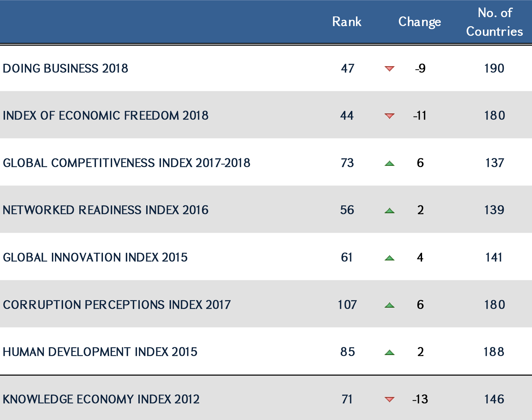The image size is (532, 420).
Task: Click green up arrow for Global Innovation Index
Action: pos(389,258)
